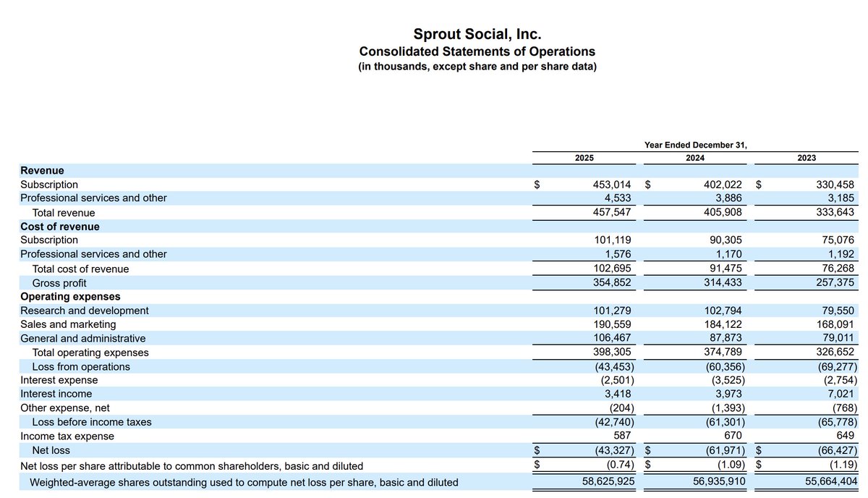Select net loss per share (0.74)
The image size is (868, 498).
(618, 465)
